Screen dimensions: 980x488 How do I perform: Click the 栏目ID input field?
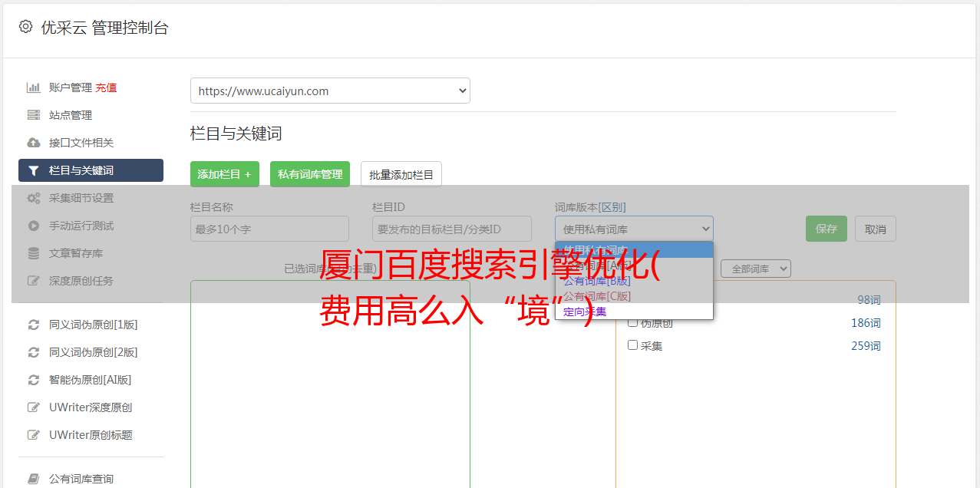(x=452, y=229)
